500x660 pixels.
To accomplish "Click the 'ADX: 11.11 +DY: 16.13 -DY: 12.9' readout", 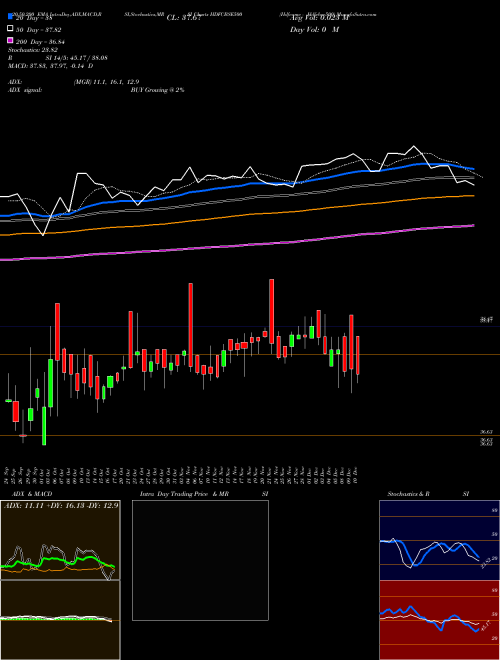I will tap(61, 506).
